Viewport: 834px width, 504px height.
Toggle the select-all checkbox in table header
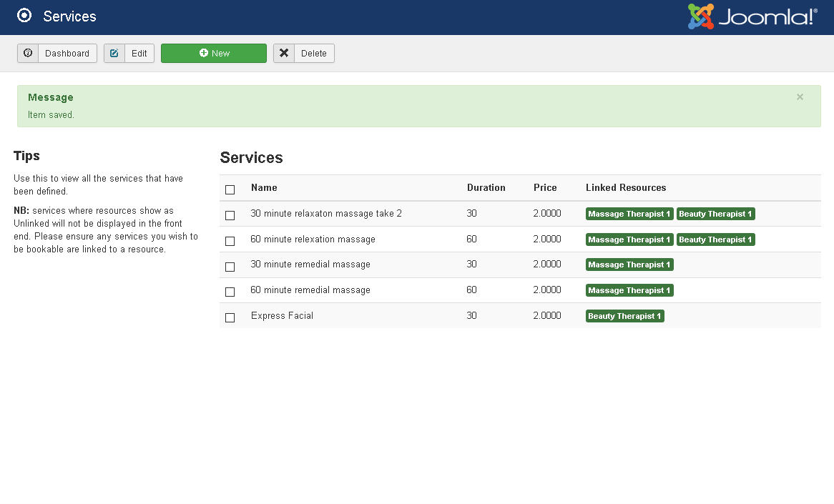[x=230, y=189]
